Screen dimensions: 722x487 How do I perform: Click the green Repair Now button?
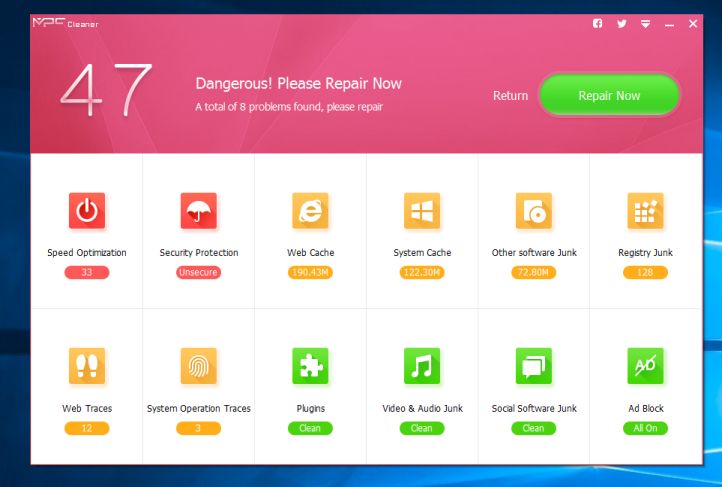609,95
